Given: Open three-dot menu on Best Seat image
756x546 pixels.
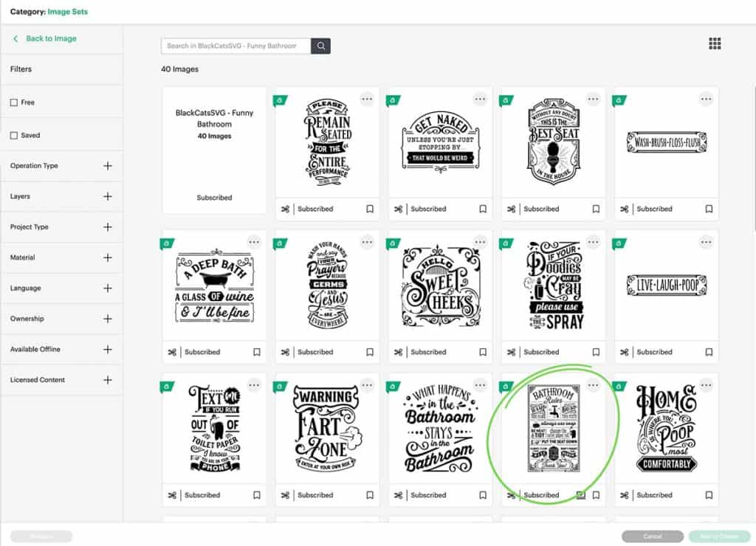Looking at the screenshot, I should tap(593, 99).
